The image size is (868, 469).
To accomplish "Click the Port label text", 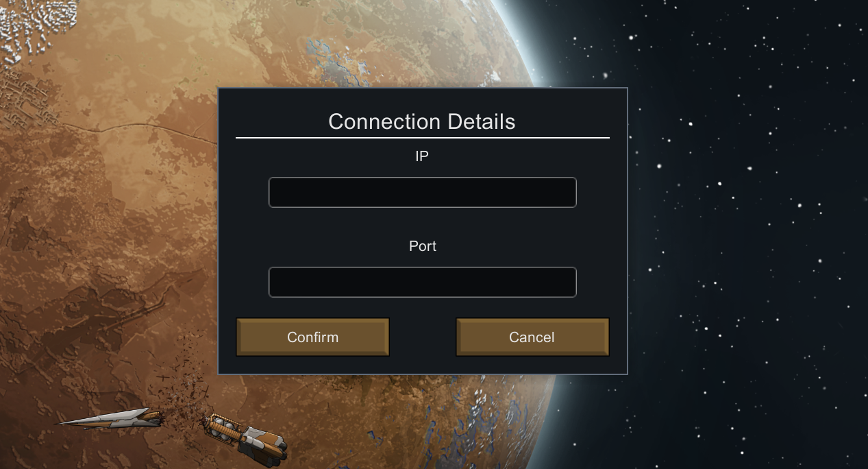I will [423, 245].
